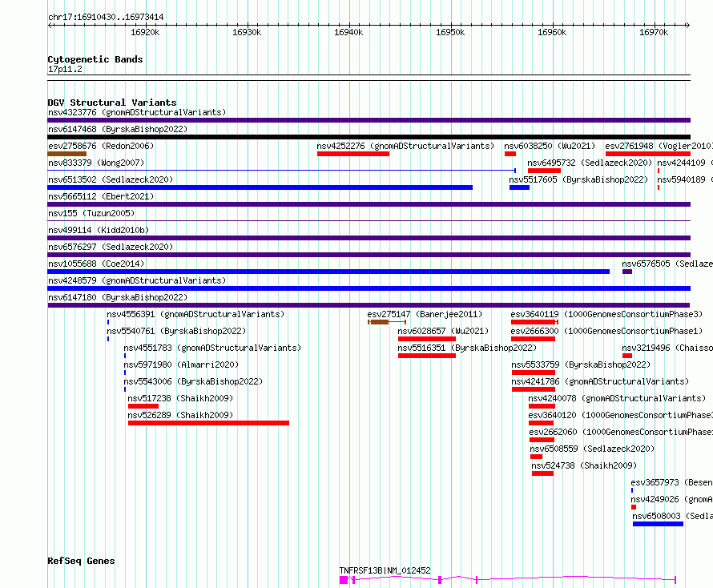Open nsv4252276 gnomADStructuralVariants label
The height and width of the screenshot is (588, 713).
(405, 146)
